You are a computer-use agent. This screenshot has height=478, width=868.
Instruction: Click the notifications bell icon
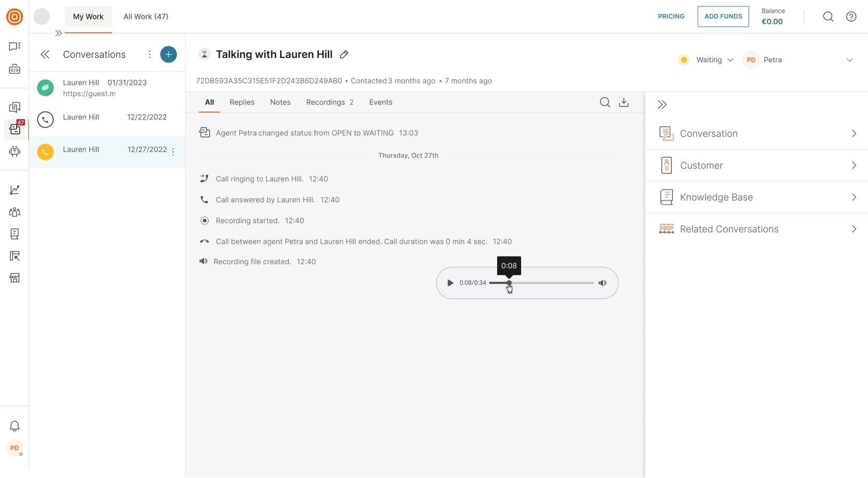[x=15, y=426]
